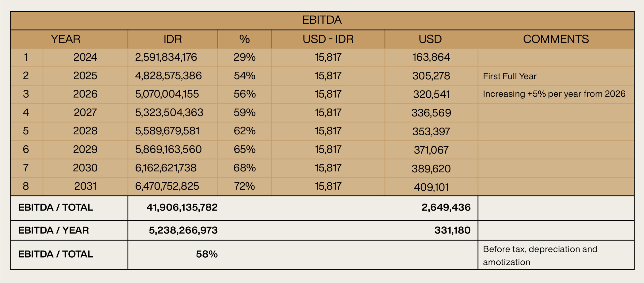Select the 2026 row percentage 56%
The height and width of the screenshot is (283, 644).
[x=245, y=94]
